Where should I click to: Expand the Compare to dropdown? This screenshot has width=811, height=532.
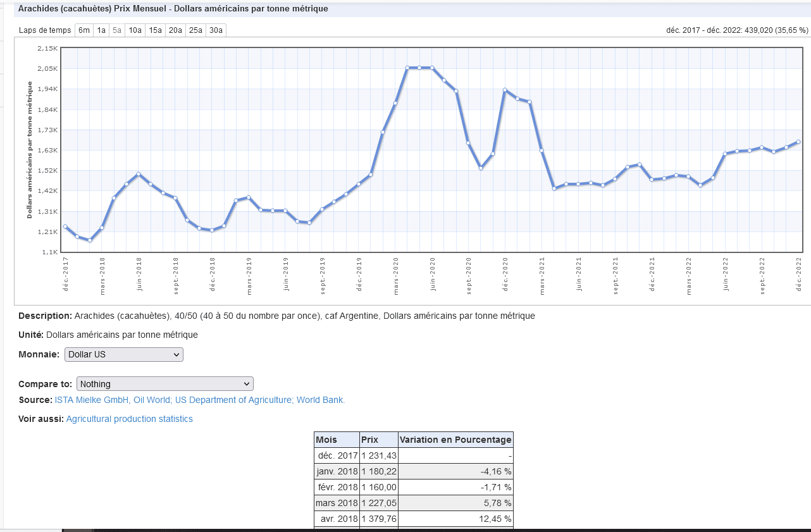click(165, 384)
